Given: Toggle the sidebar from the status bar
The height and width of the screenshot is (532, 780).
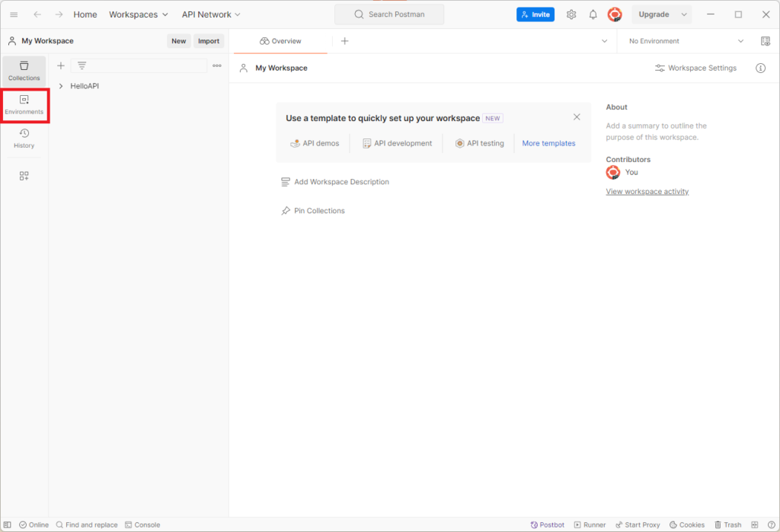Looking at the screenshot, I should click(x=8, y=524).
